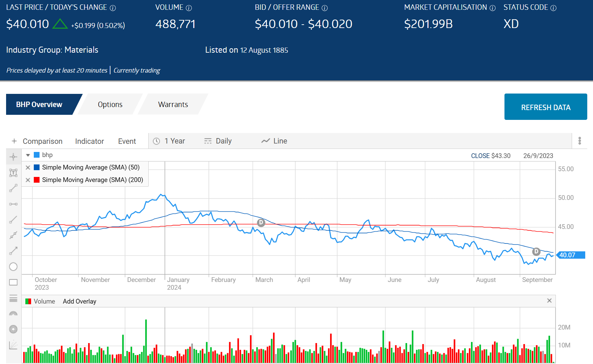Open the Comparison menu
Image resolution: width=593 pixels, height=364 pixels.
coord(43,141)
